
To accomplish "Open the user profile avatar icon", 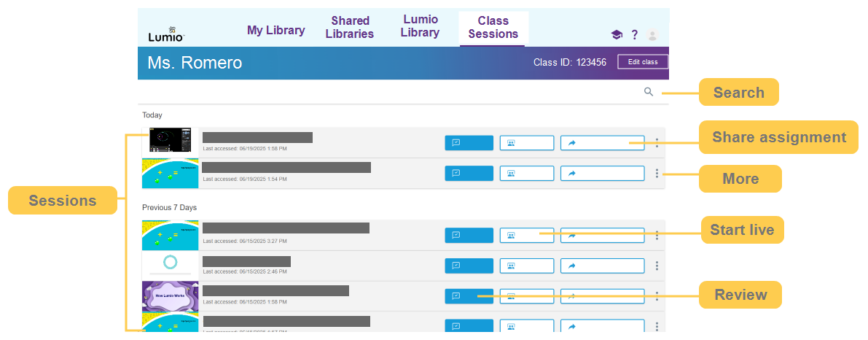I will 652,35.
